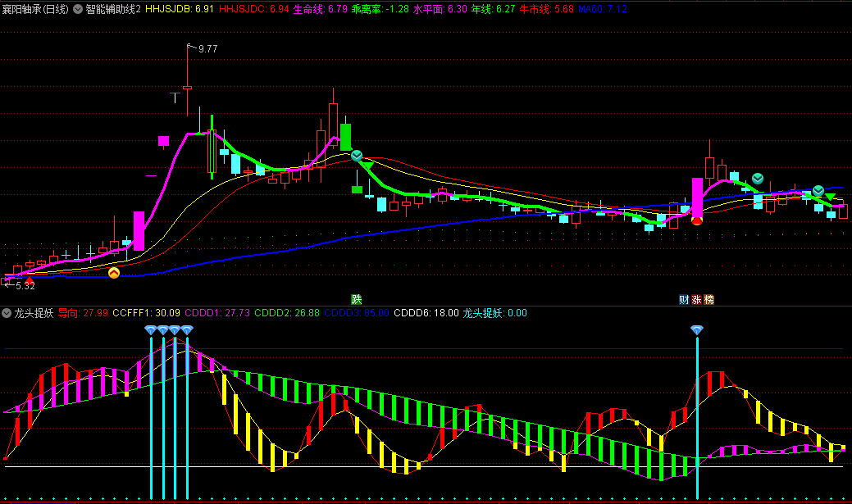Click the tall magenta candle before the first rally
The image size is (852, 504).
139,231
